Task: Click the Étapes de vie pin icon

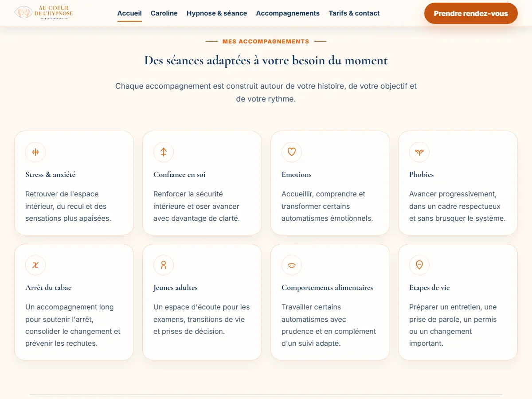Action: point(419,265)
